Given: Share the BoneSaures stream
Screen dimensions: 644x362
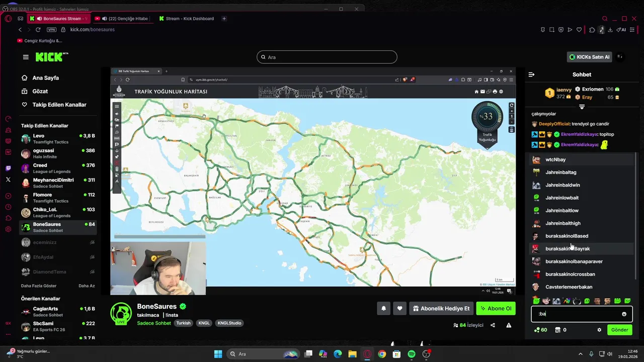Looking at the screenshot, I should click(493, 325).
